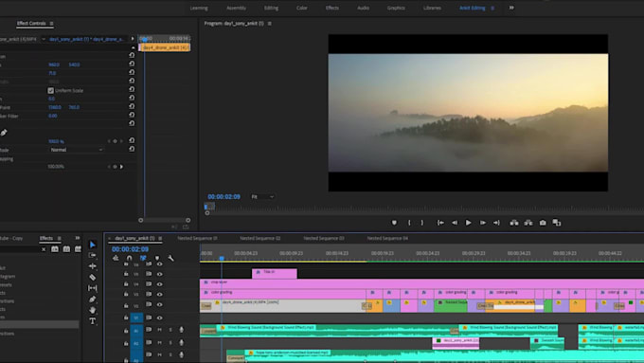Open the Program monitor panel menu

[x=269, y=24]
